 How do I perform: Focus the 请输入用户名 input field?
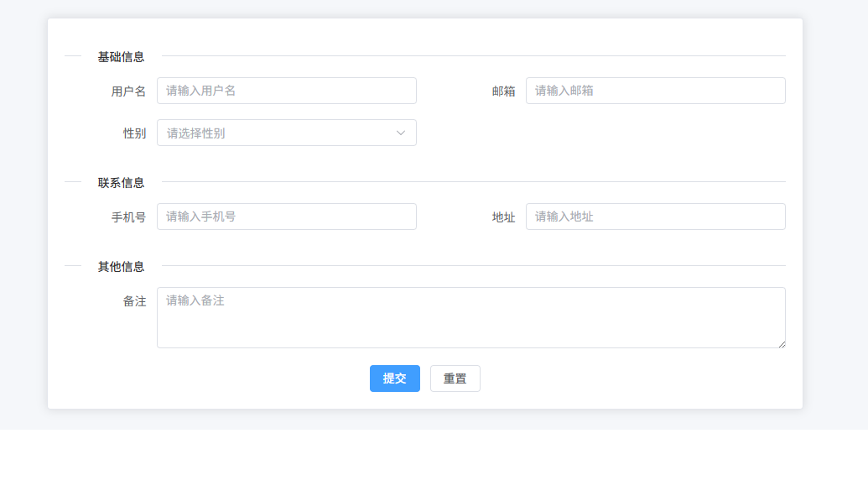286,91
